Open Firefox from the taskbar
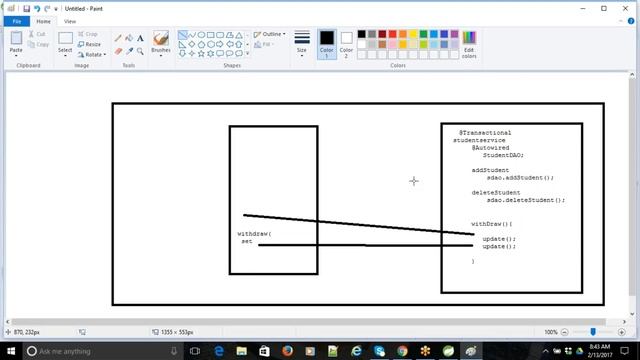Viewport: 640px width, 360px height. tap(287, 351)
